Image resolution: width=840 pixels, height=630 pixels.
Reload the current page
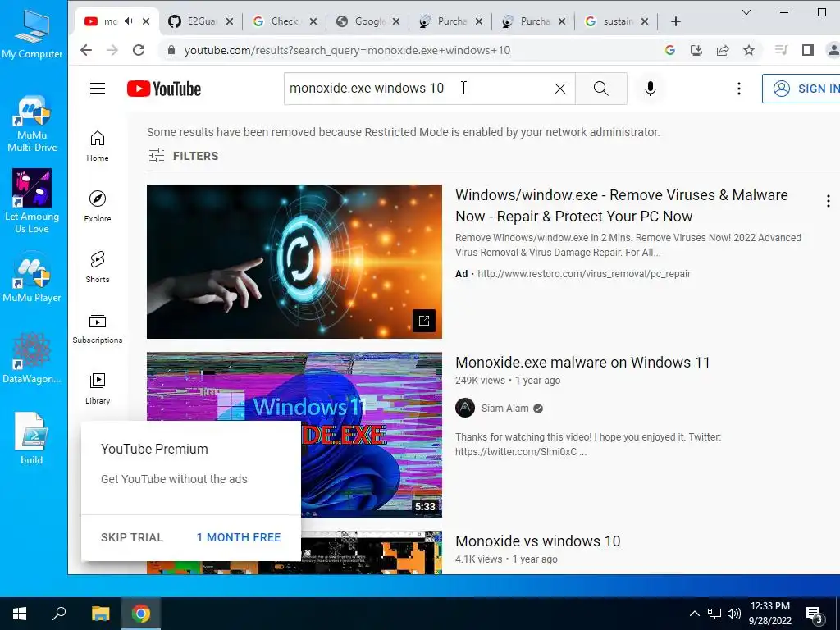(x=139, y=50)
